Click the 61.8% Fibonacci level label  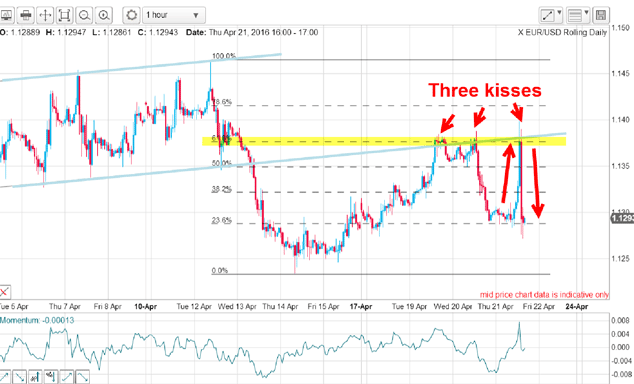click(x=221, y=139)
